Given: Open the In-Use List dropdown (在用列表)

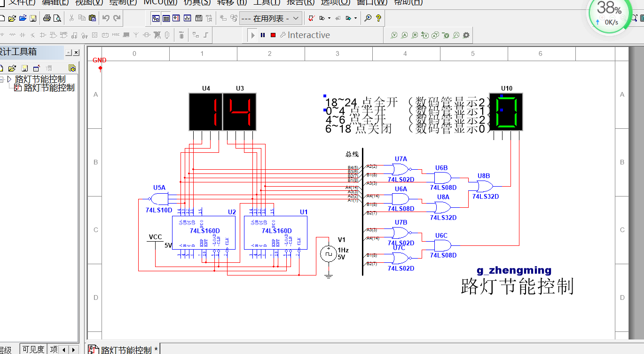Looking at the screenshot, I should point(270,18).
